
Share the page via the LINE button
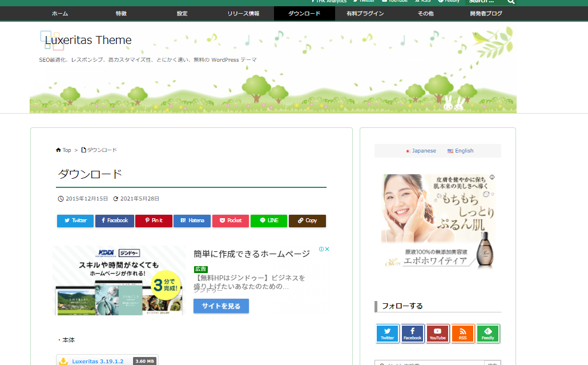[269, 220]
